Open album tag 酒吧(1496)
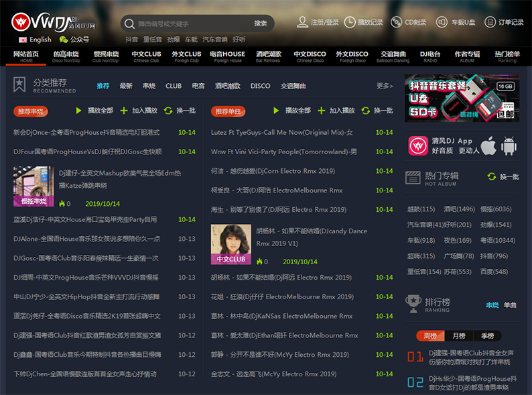532x395 pixels. pos(460,209)
